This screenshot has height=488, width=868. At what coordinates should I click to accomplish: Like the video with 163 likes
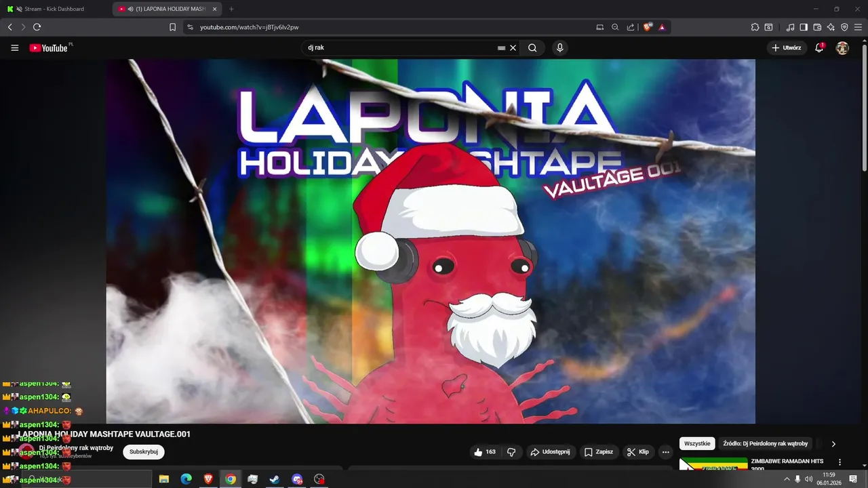coord(485,452)
